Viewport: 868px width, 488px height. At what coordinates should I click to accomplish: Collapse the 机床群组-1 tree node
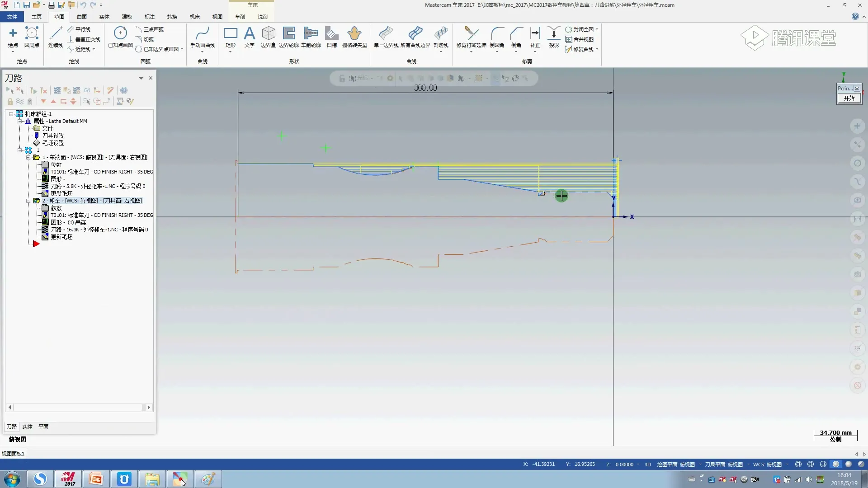(11, 114)
